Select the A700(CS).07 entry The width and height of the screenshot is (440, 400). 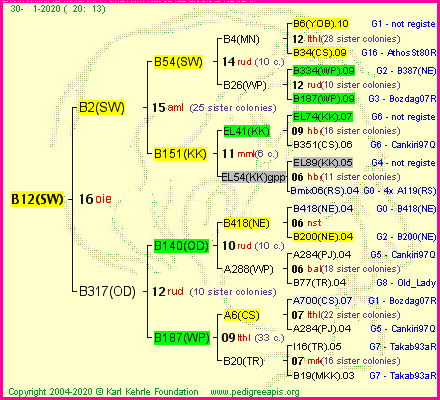[322, 301]
